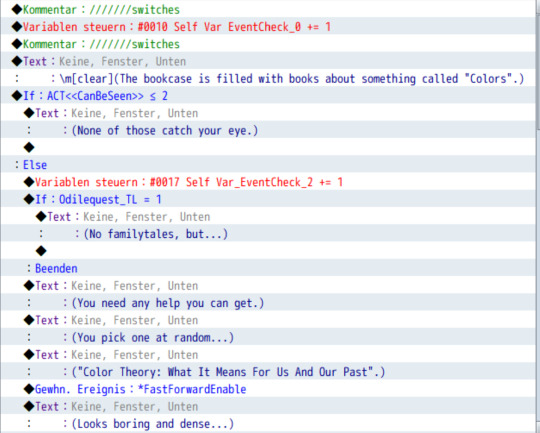Select the Text header above bookcase message
Viewport: 540px width, 433px height.
tap(268, 61)
